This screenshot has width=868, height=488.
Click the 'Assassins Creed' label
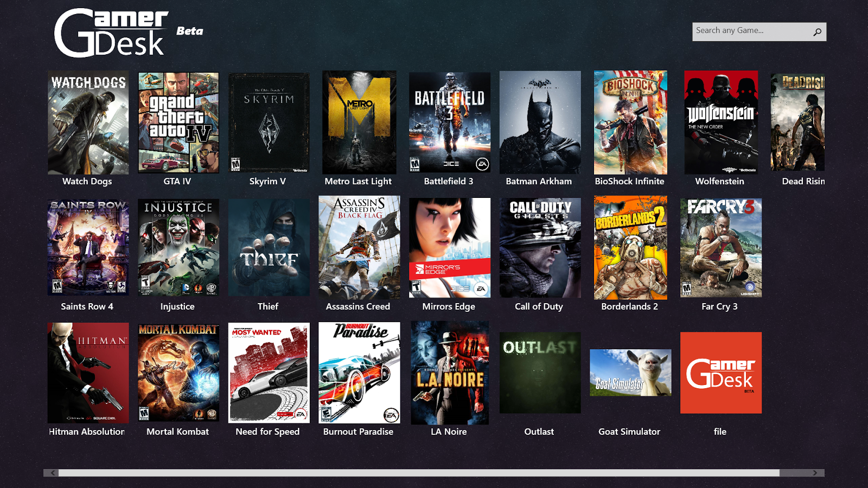[358, 306]
